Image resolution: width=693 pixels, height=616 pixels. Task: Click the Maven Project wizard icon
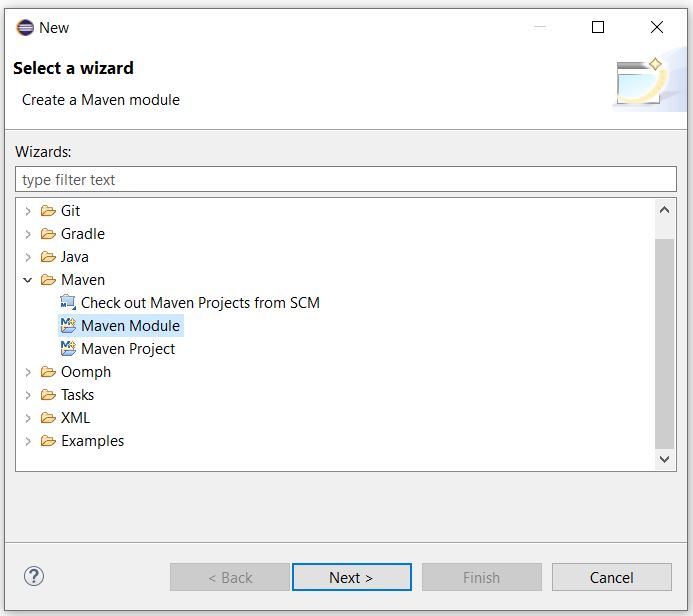(x=68, y=349)
